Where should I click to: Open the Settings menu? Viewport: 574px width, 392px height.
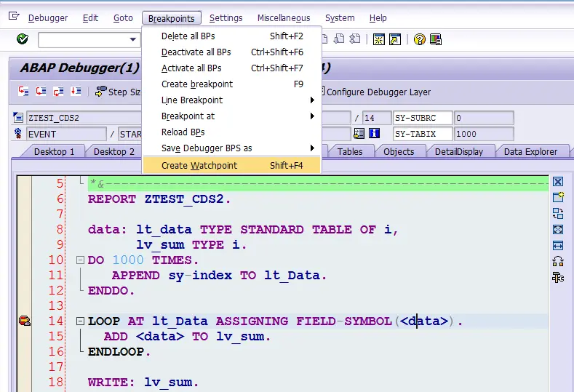(x=226, y=18)
